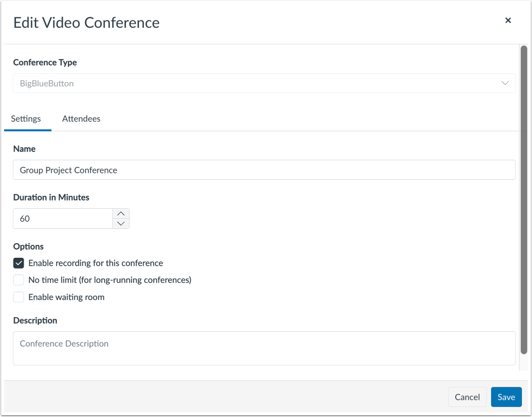This screenshot has width=532, height=417.
Task: Click the Description label above the text area
Action: (35, 320)
